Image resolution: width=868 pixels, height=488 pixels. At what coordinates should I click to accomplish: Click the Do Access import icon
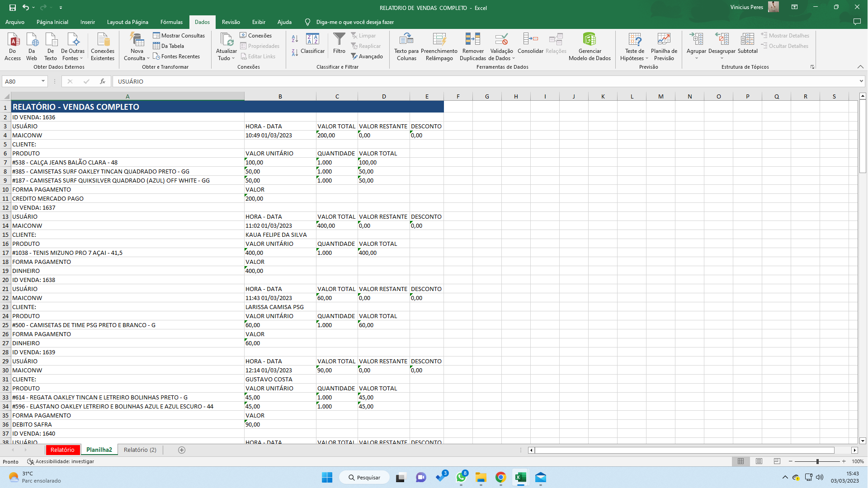click(13, 46)
